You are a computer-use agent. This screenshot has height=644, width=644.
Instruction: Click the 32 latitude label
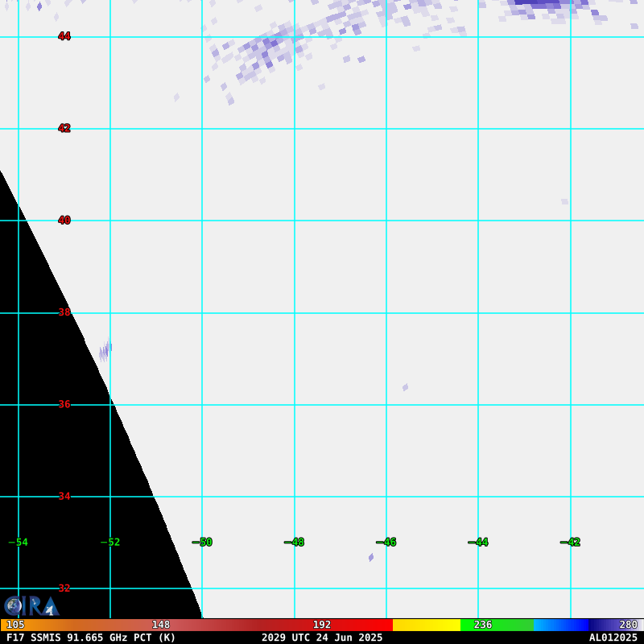[x=64, y=588]
